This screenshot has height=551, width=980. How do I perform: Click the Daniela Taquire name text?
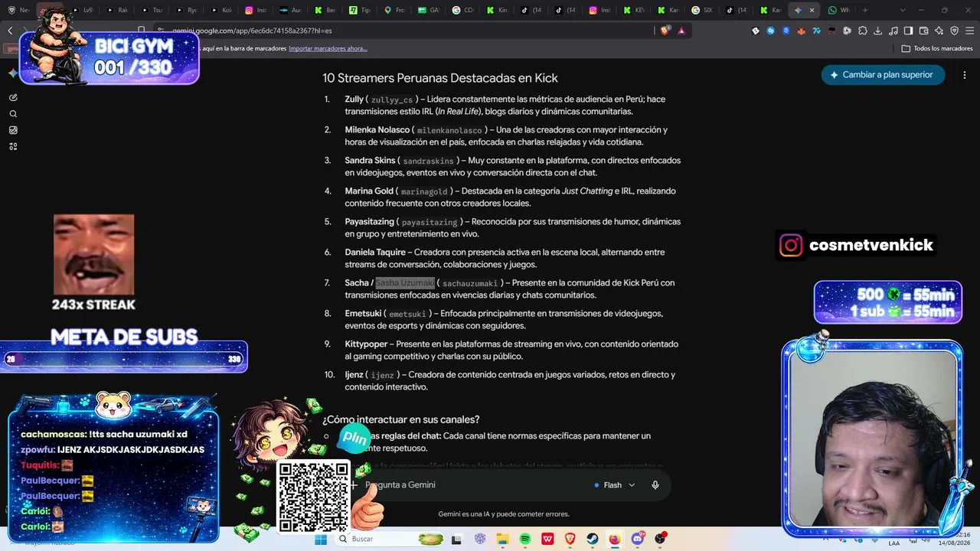coord(375,253)
